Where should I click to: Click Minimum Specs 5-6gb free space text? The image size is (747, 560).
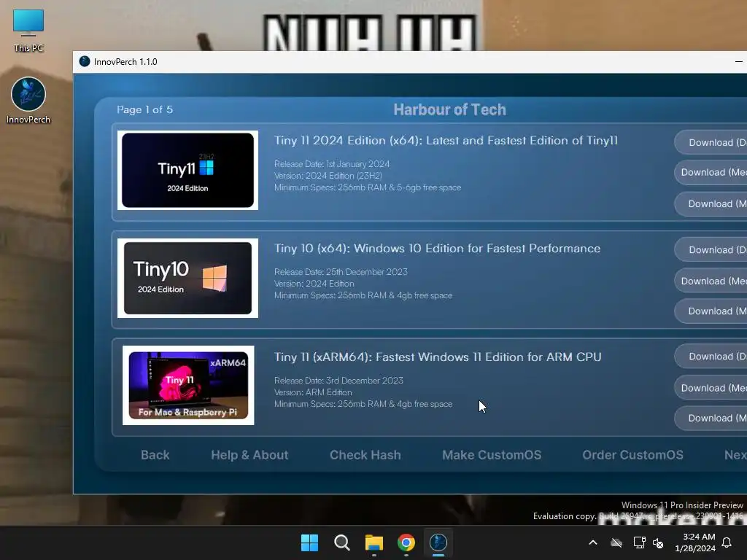[x=368, y=187]
